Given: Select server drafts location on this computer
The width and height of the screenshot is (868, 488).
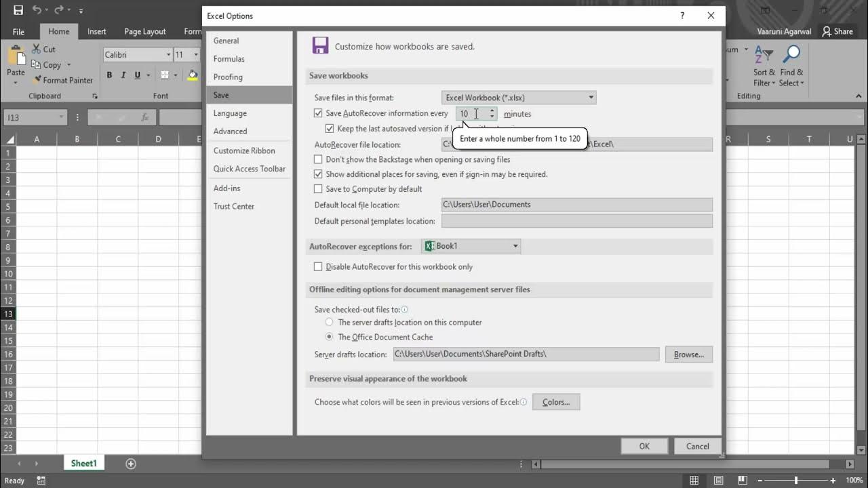Looking at the screenshot, I should [330, 323].
